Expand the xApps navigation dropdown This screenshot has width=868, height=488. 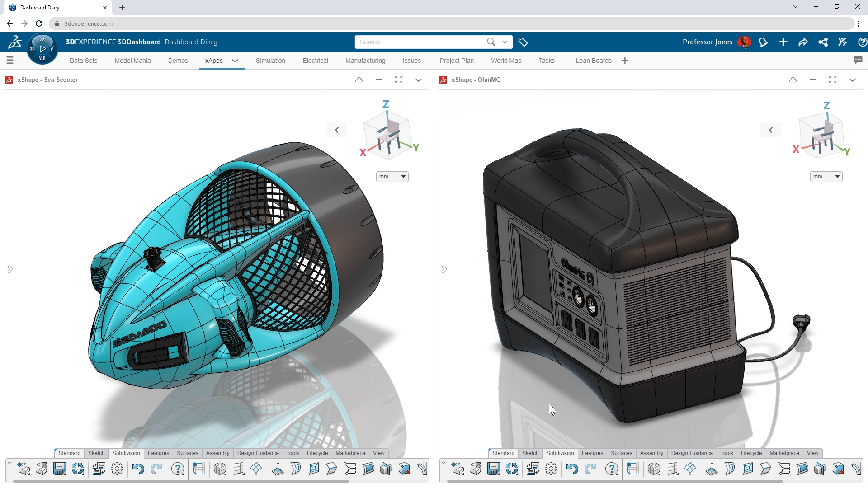click(235, 60)
